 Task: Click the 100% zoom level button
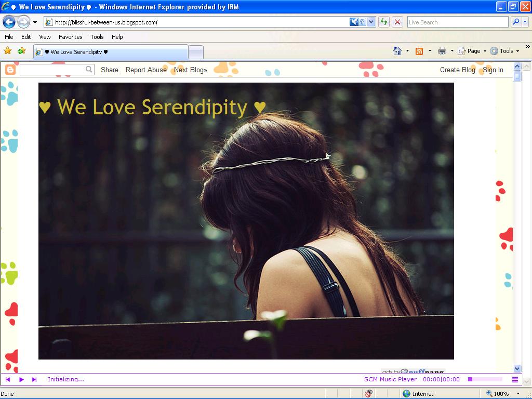pos(498,394)
